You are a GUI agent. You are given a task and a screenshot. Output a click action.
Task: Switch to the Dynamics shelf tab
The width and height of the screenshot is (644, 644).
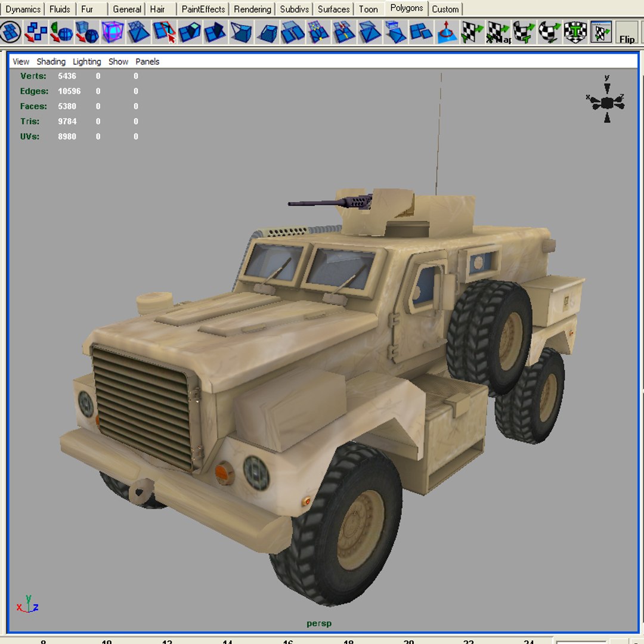pos(23,9)
